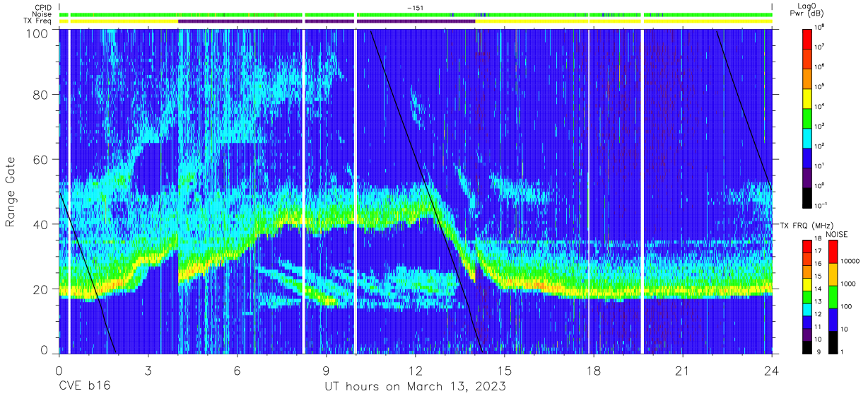Click the 'Pwr (dB)' colorbar title
Screen dimensions: 868x401
point(807,13)
